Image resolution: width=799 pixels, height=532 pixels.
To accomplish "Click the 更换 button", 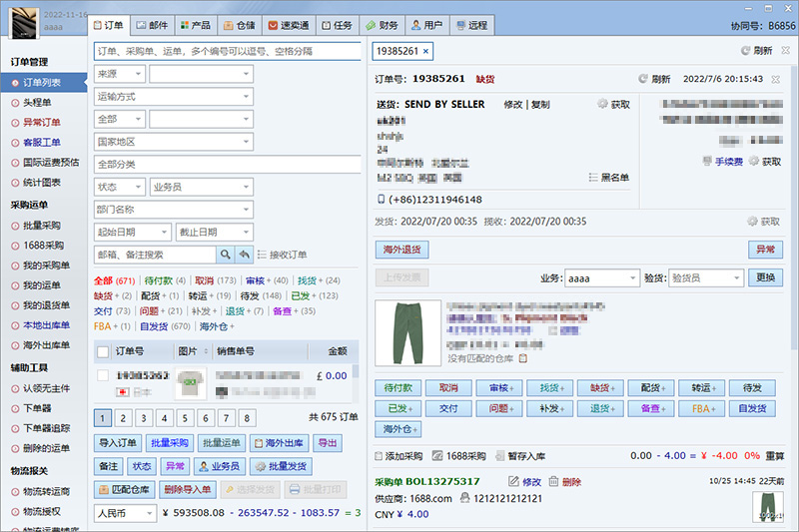I will [765, 277].
